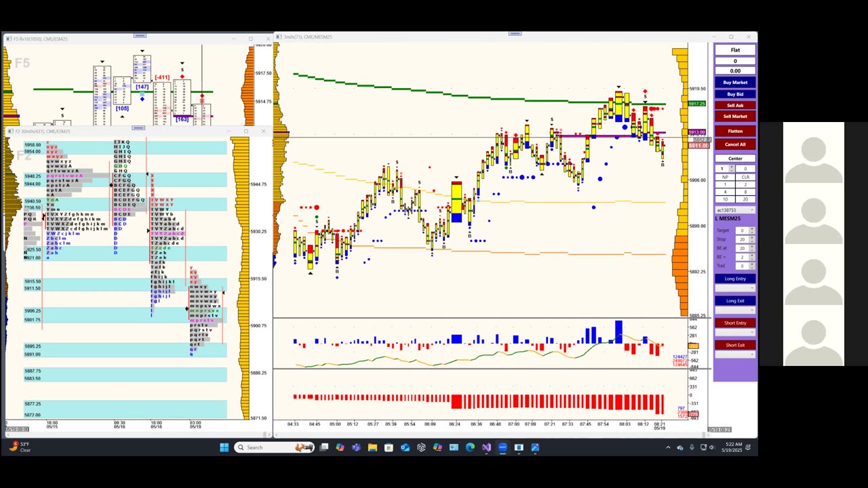Click the 5917.25 green price marker

tap(696, 104)
